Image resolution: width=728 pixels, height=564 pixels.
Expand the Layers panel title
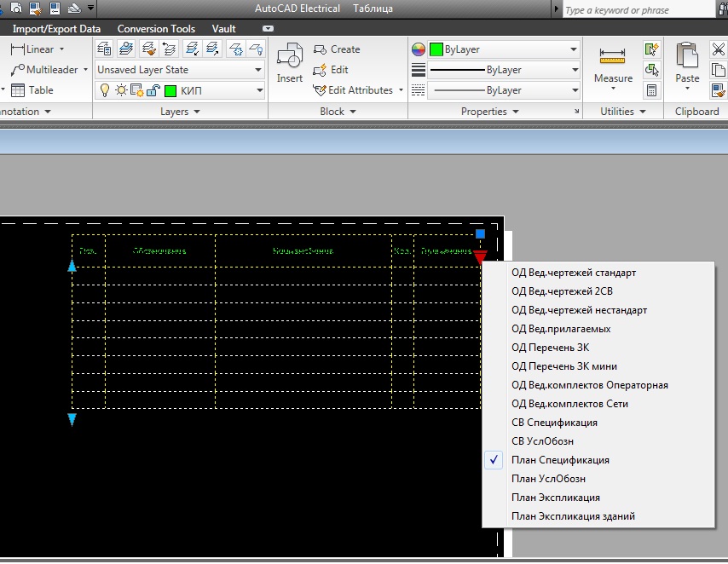[x=180, y=112]
